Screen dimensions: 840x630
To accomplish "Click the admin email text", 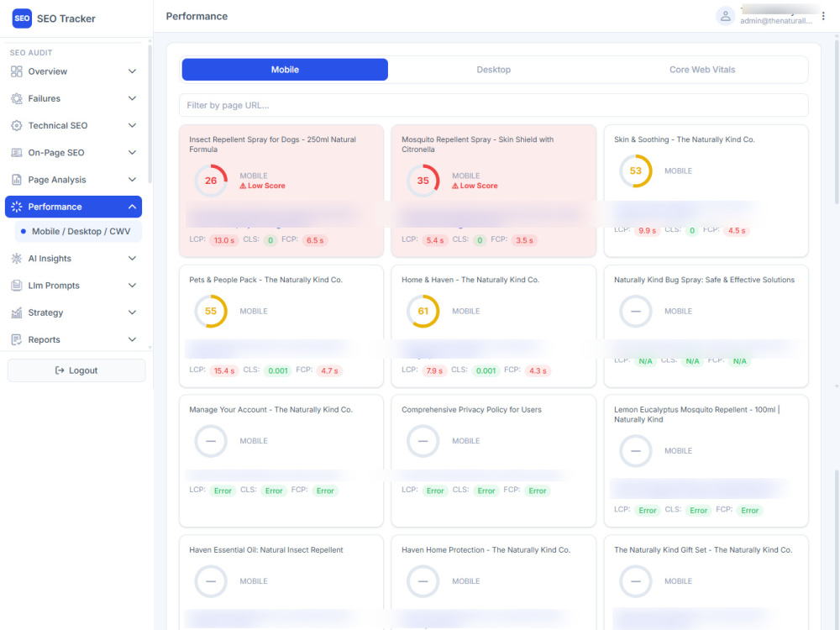I will click(x=775, y=21).
